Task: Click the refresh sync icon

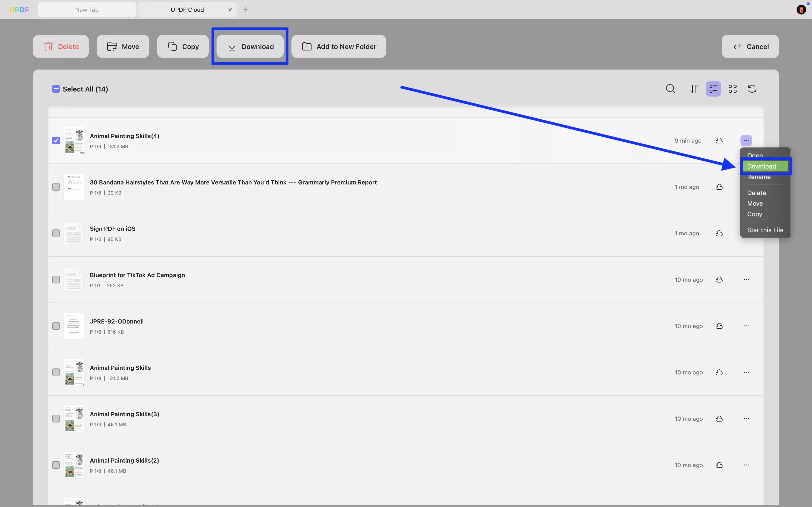Action: [752, 89]
